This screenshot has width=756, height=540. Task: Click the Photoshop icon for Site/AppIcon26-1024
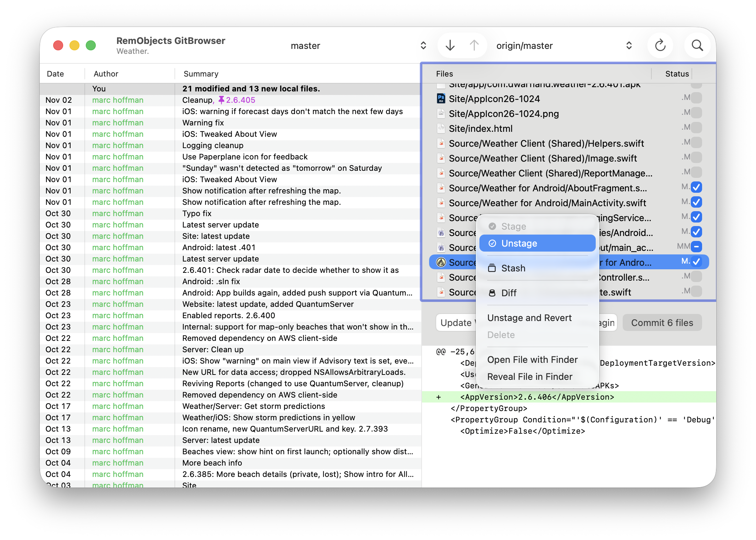pos(441,99)
